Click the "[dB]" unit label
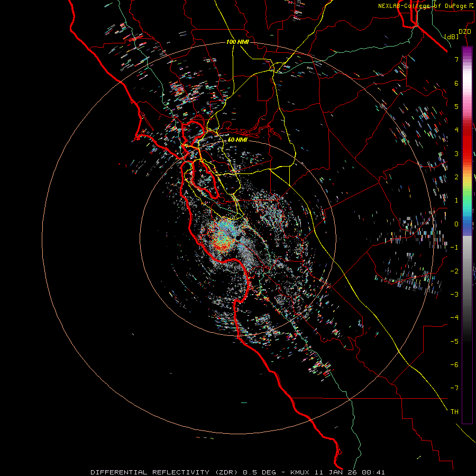 [x=452, y=36]
